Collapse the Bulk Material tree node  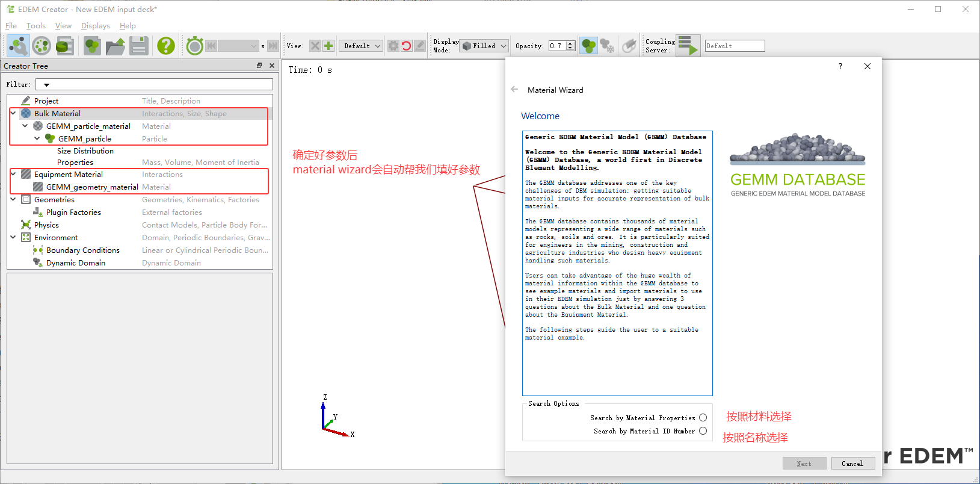[x=13, y=113]
